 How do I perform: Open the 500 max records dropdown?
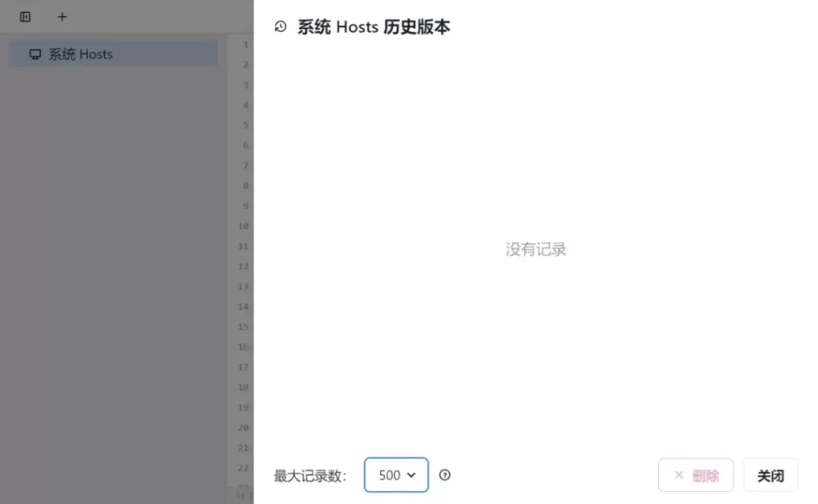396,474
